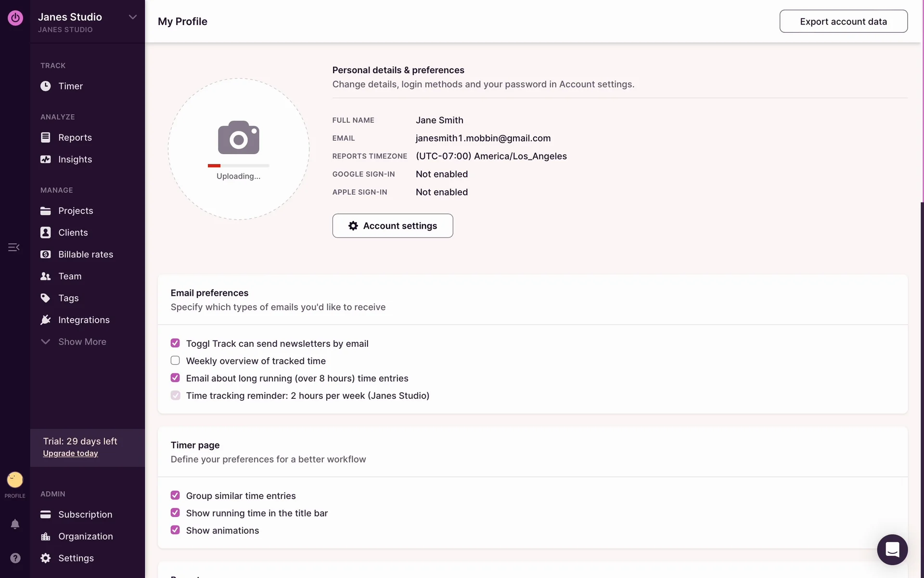The image size is (924, 578).
Task: Open notifications bell icon
Action: [15, 524]
